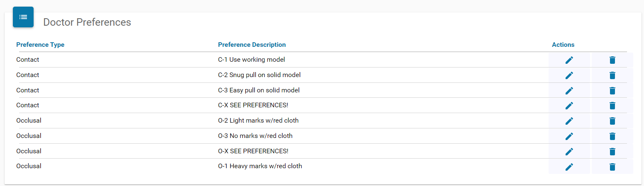
Task: Edit the O-X SEE PREFERENCES row
Action: pos(569,152)
